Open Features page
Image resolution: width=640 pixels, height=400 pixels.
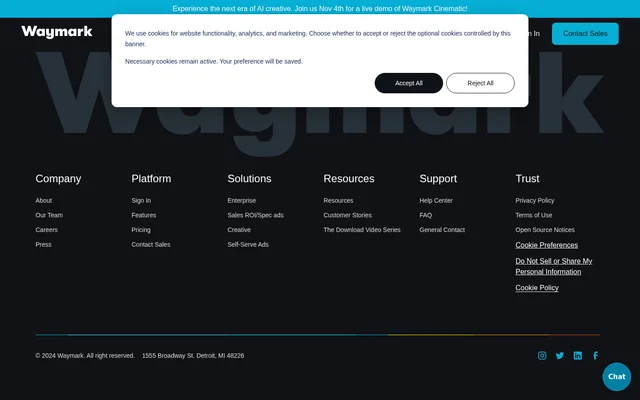[x=144, y=215]
